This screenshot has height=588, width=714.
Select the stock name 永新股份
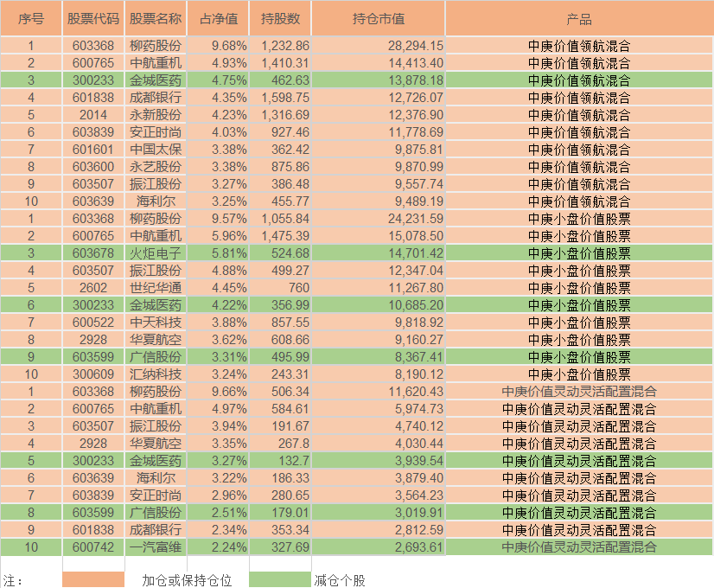point(156,115)
